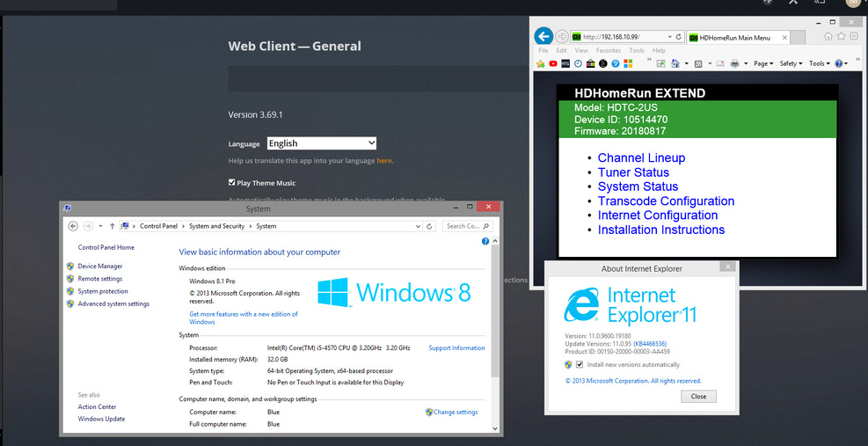Click the Add to favorites bar star icon

click(541, 63)
